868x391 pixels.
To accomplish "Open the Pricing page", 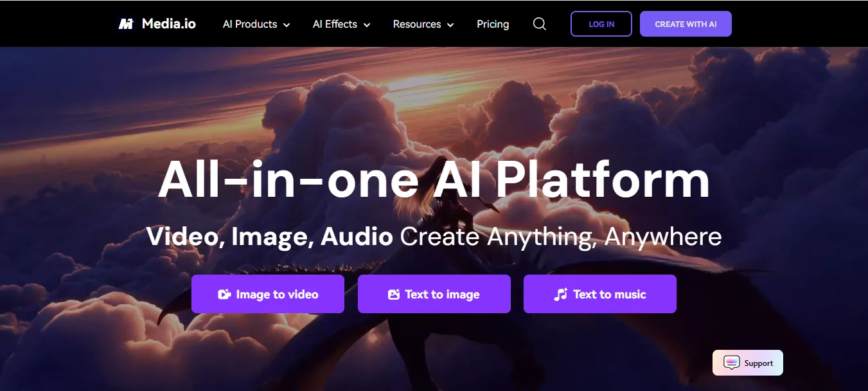I will (493, 24).
